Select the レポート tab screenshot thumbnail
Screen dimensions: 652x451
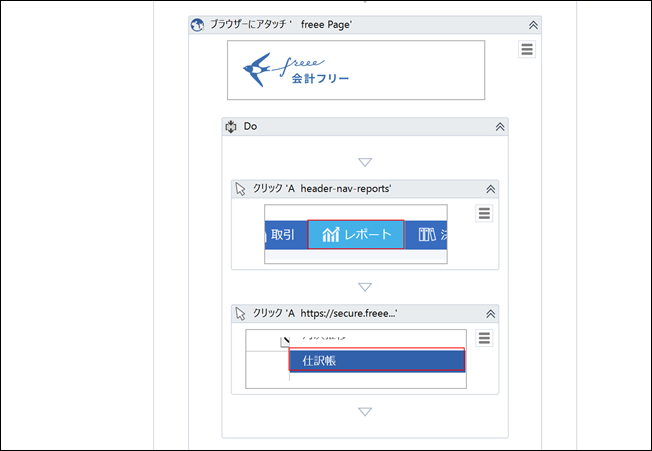(x=356, y=234)
